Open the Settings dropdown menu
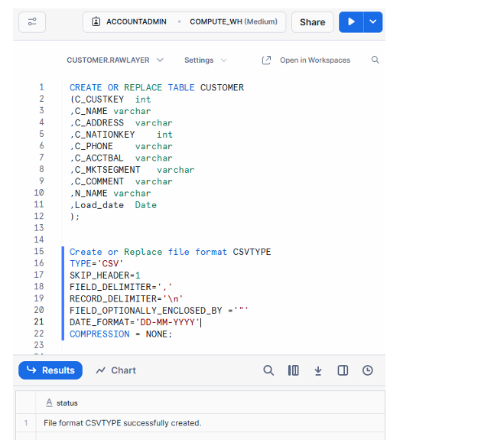 click(x=205, y=60)
